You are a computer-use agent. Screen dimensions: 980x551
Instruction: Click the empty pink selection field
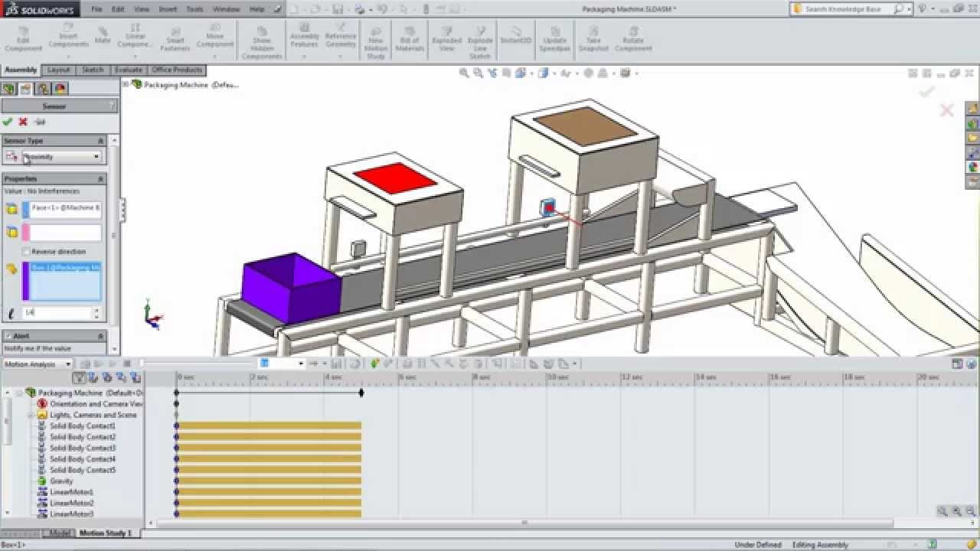click(61, 232)
